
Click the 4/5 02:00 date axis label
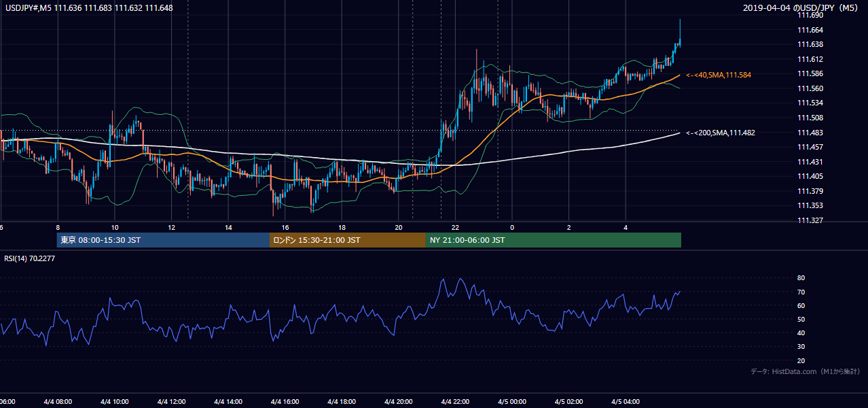(568, 402)
